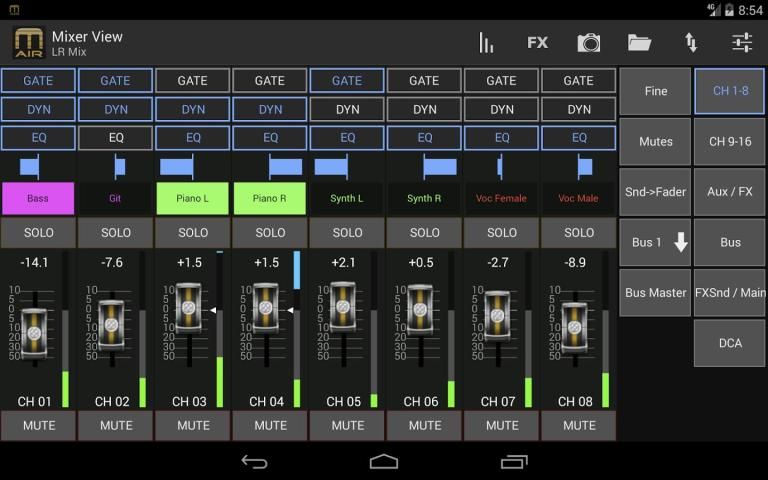Tap the AIR app logo
768x480 pixels.
28,42
